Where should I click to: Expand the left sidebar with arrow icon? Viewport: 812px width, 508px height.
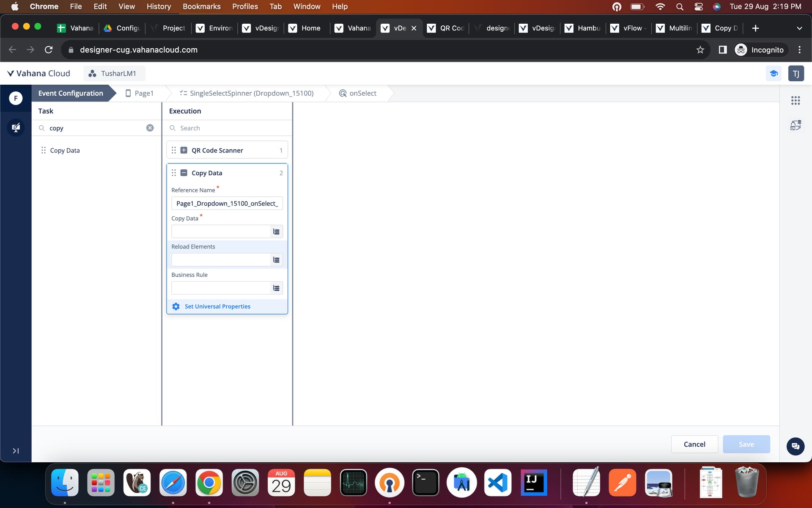point(16,451)
